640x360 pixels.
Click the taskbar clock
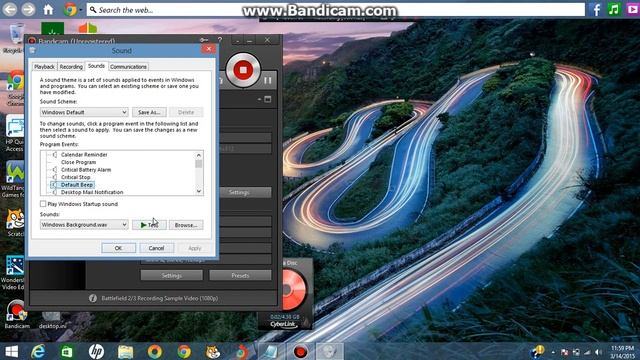622,352
